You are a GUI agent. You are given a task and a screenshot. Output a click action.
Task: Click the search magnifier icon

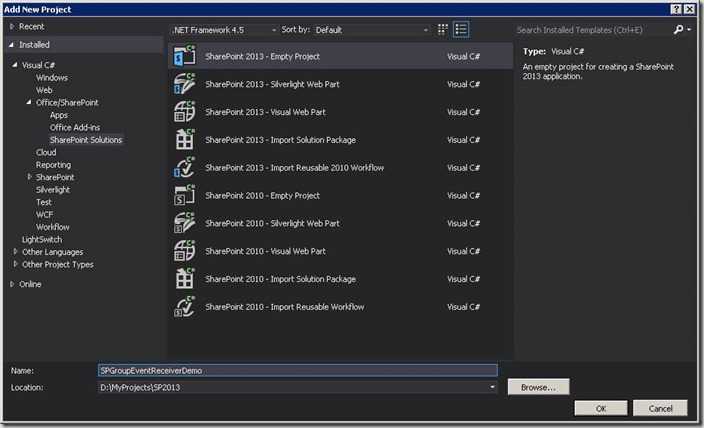tap(678, 30)
